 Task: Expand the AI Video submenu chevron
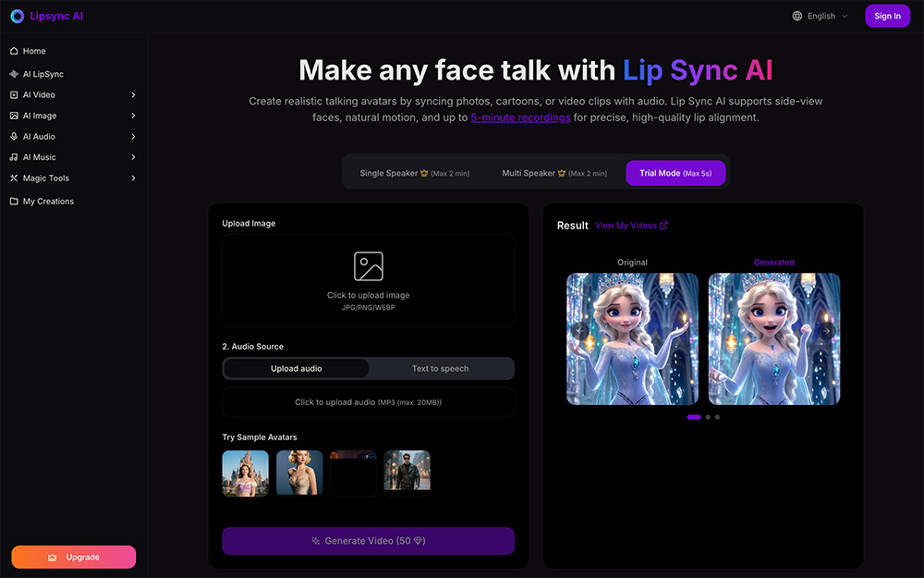click(x=133, y=95)
